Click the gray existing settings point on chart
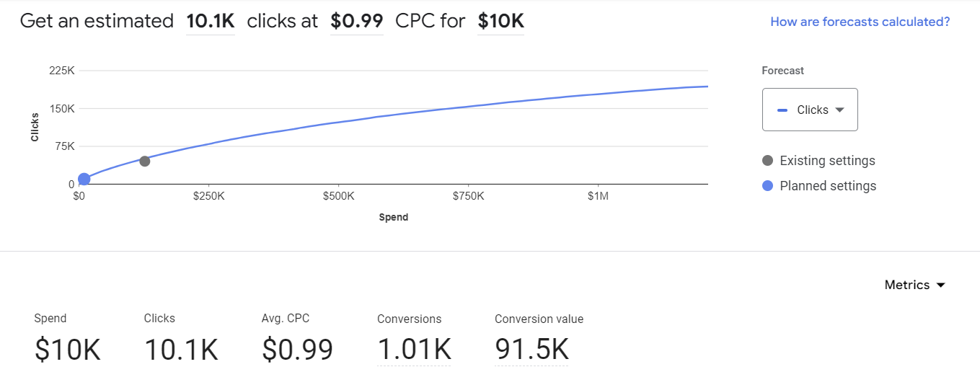This screenshot has width=980, height=372. pos(144,161)
